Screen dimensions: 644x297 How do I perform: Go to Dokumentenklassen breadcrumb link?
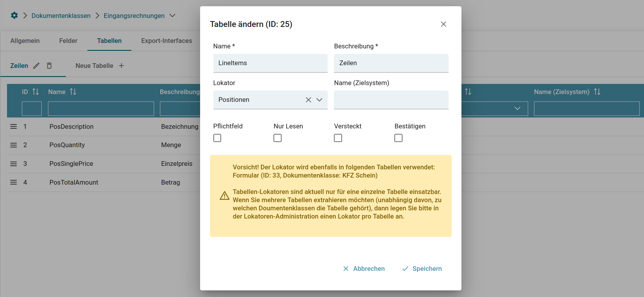(x=61, y=16)
